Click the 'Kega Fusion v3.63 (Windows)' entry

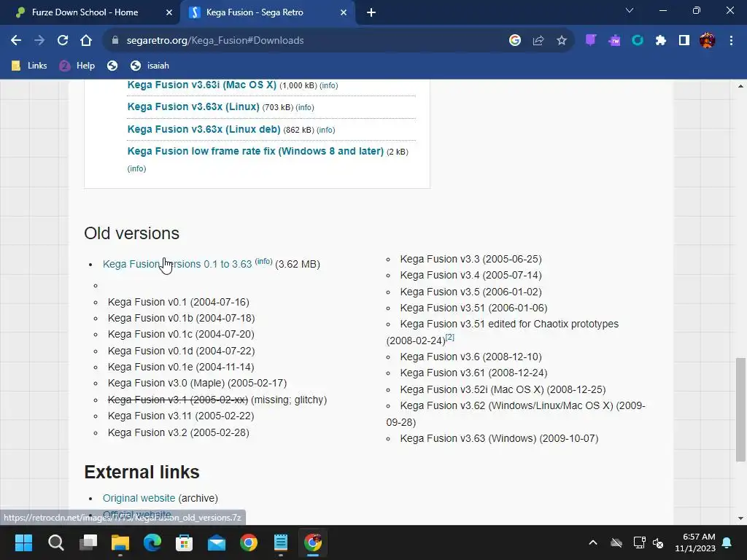pyautogui.click(x=499, y=438)
